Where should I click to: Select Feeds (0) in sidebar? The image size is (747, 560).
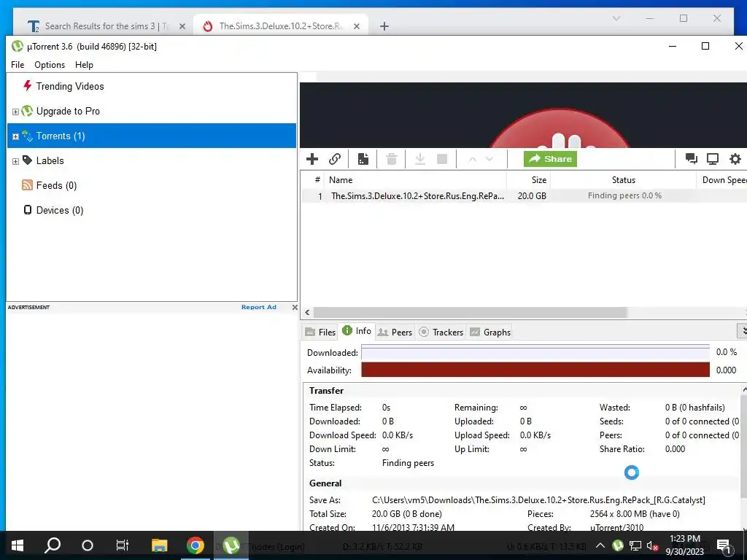click(56, 185)
